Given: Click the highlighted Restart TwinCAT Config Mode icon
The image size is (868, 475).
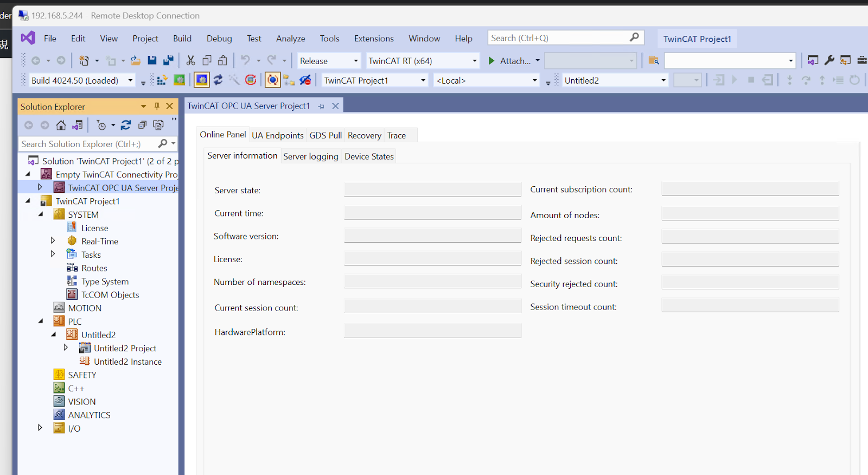Looking at the screenshot, I should (202, 80).
